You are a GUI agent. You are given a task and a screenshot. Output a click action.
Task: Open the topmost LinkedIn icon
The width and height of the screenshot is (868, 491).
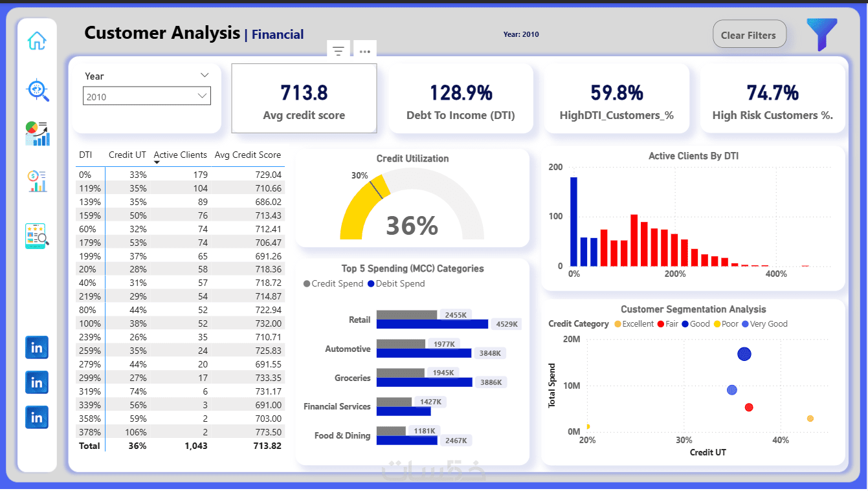pos(37,347)
